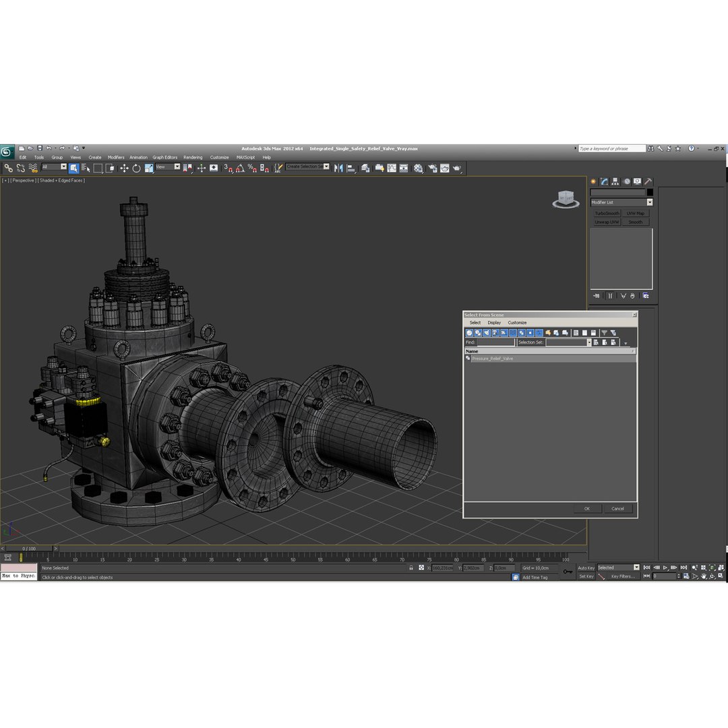Click the object color swatch in Modify panel
Image resolution: width=728 pixels, height=728 pixels.
pos(650,192)
